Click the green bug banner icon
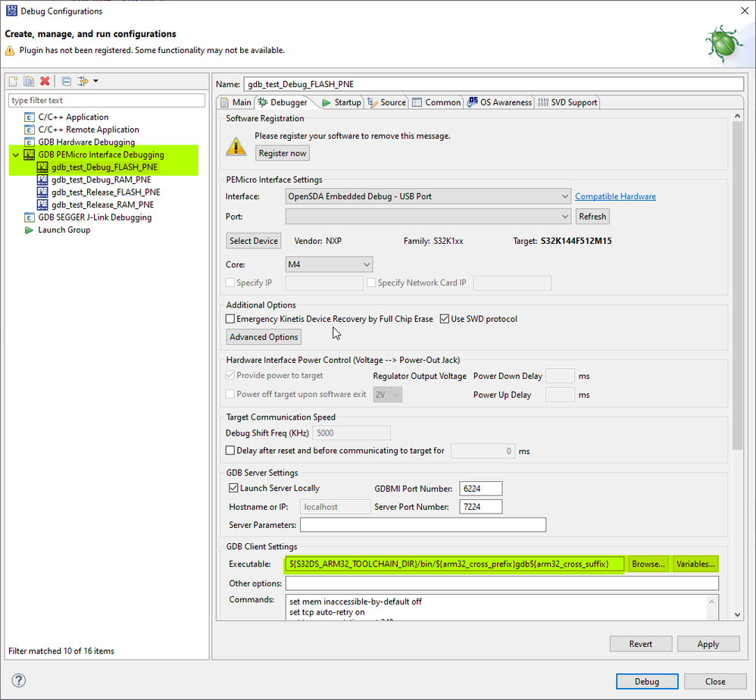The height and width of the screenshot is (700, 756). point(723,43)
